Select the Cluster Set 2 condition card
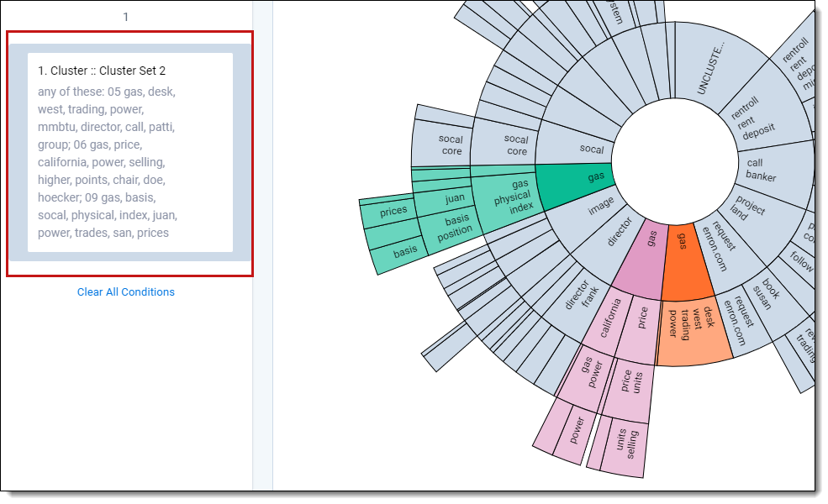 [129, 152]
